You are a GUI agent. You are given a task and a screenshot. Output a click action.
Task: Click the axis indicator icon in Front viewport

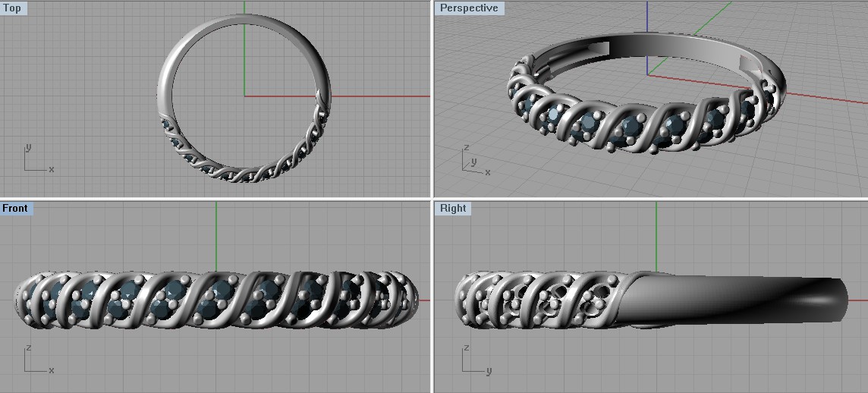pos(38,360)
